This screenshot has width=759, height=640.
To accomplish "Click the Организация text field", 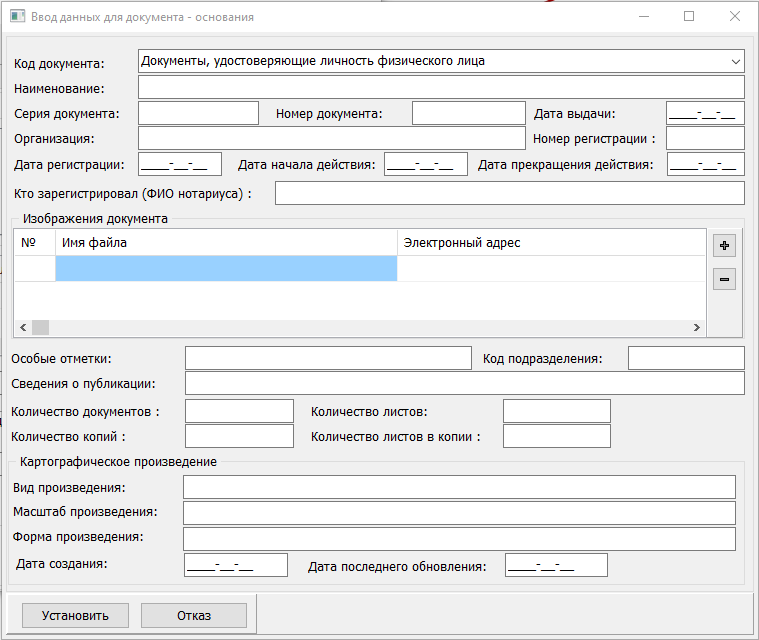I will (331, 138).
